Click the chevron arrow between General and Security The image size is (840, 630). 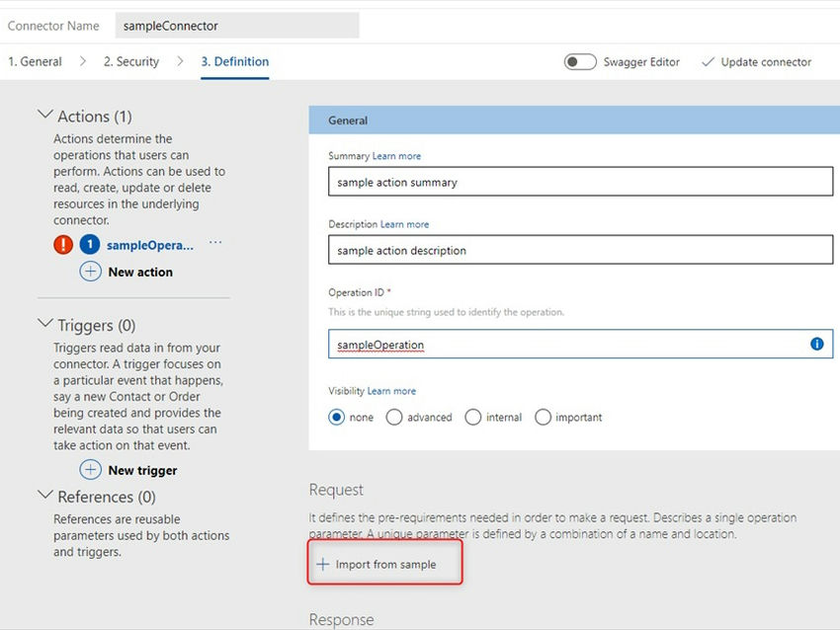pyautogui.click(x=82, y=61)
